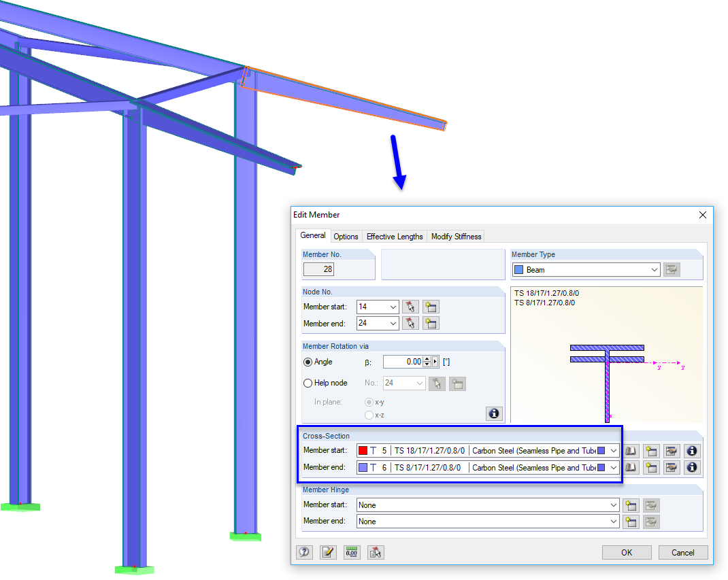
Task: Select the Angle option for member rotation
Action: tap(308, 362)
